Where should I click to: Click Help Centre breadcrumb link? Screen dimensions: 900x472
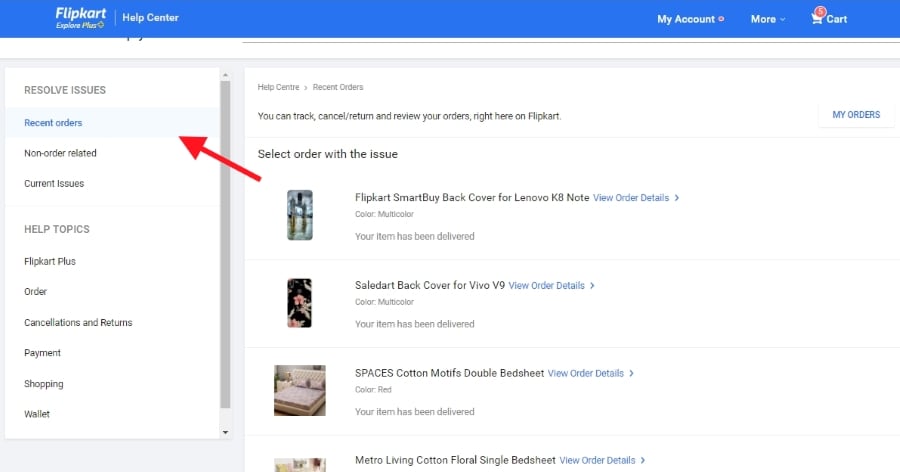click(x=279, y=88)
